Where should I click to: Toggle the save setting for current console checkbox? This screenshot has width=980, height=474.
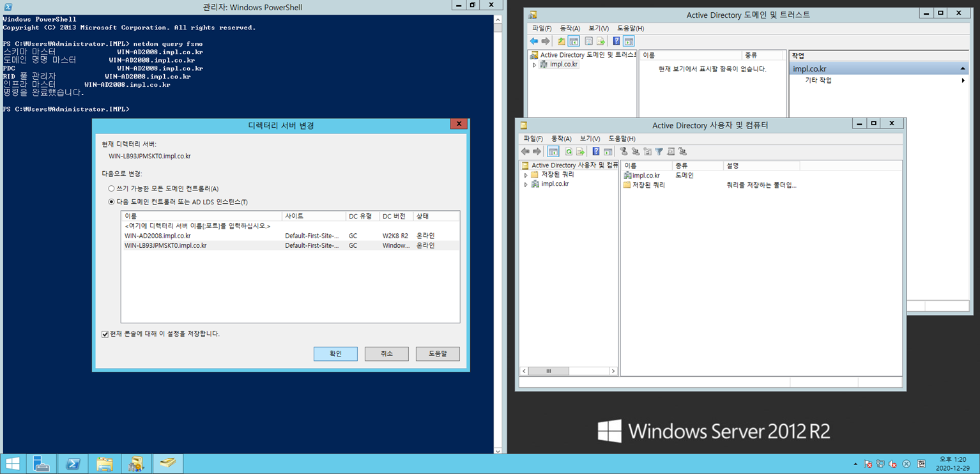(160, 333)
